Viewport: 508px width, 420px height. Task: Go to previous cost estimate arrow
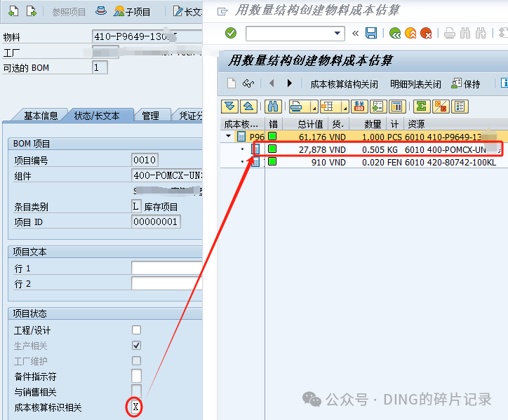pyautogui.click(x=272, y=83)
